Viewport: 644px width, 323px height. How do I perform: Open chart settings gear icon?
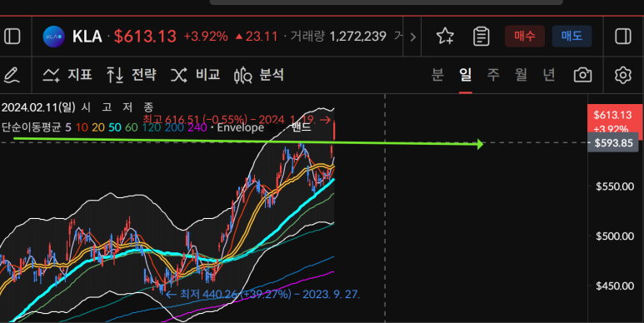623,75
